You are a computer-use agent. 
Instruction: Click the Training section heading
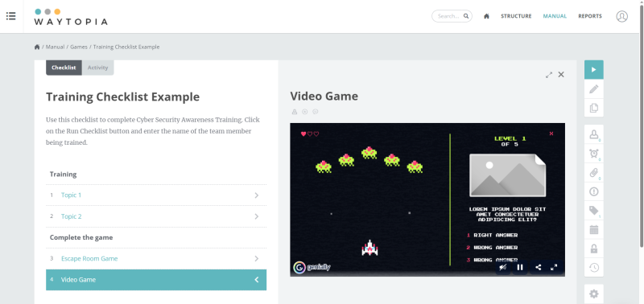coord(64,175)
